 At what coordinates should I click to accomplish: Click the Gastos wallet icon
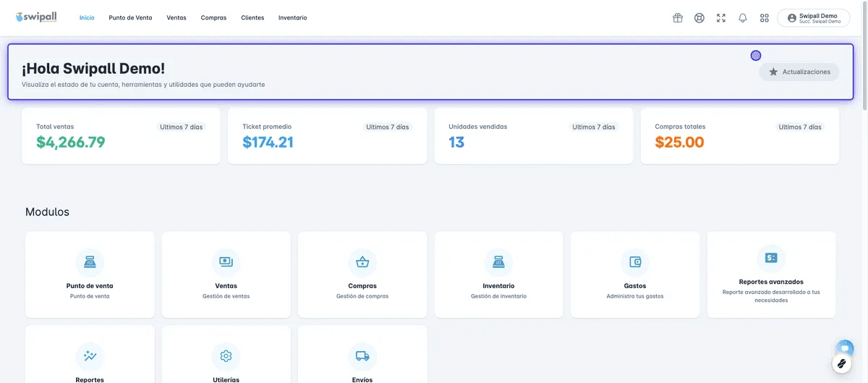[x=635, y=262]
